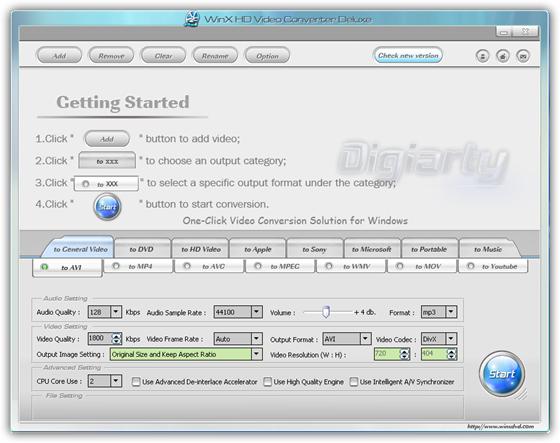The width and height of the screenshot is (560, 443).
Task: Select the to AVI format option
Action: 67,268
